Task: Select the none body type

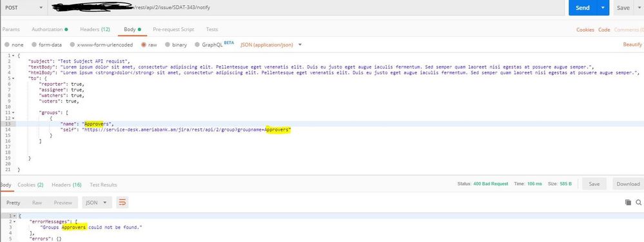Action: pyautogui.click(x=14, y=45)
